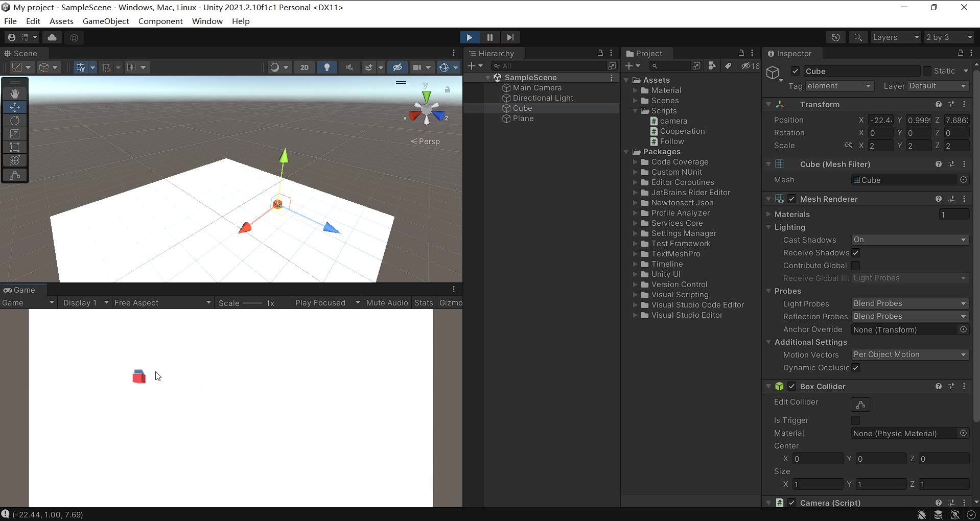Open the Undo History icon
Image resolution: width=980 pixels, height=521 pixels.
(836, 37)
